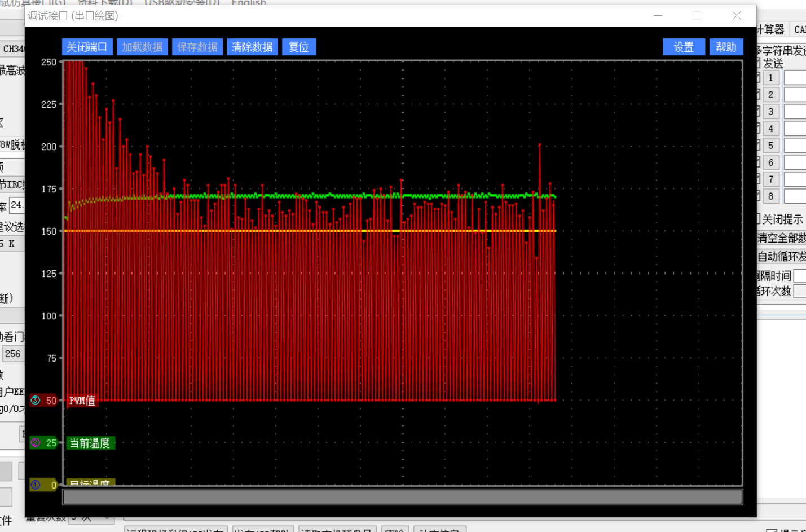The height and width of the screenshot is (532, 806).
Task: Click the greyed 保存数据 button
Action: click(x=197, y=47)
